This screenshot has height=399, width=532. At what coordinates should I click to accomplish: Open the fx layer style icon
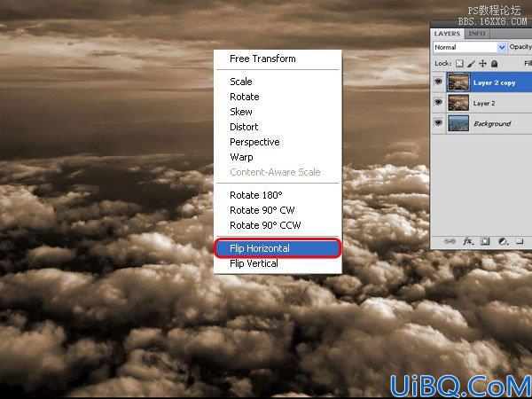pos(468,241)
